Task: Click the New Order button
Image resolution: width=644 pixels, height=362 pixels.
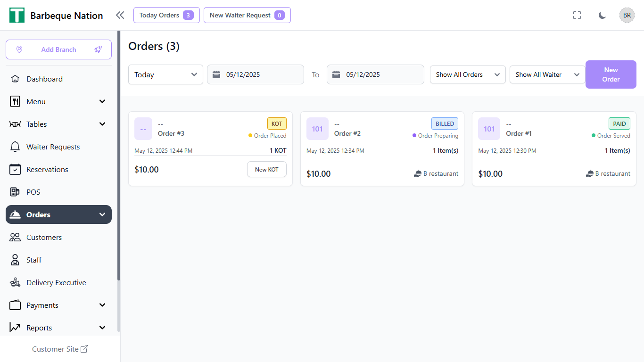Action: point(611,74)
